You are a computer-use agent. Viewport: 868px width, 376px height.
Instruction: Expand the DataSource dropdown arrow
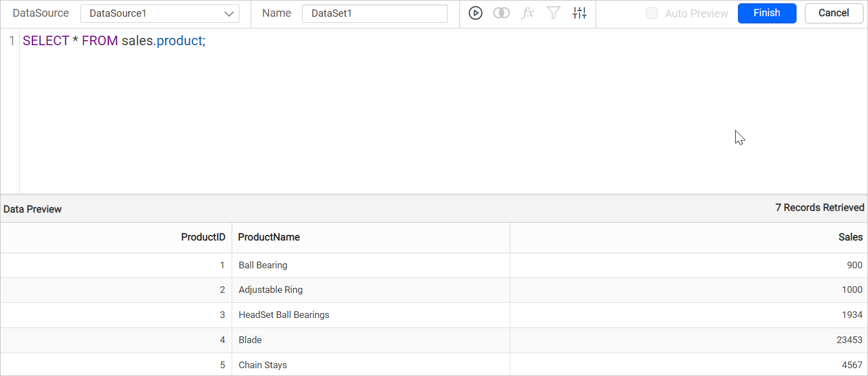point(229,14)
